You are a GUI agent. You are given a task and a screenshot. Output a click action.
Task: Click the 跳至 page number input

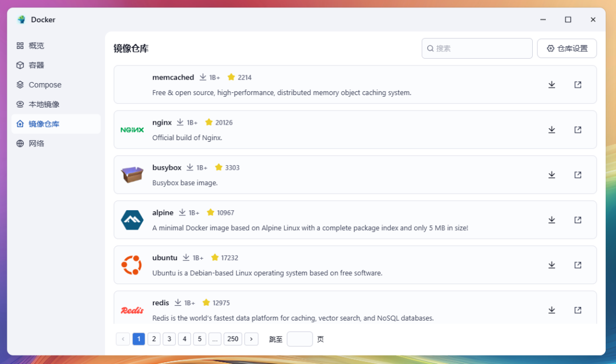[300, 339]
